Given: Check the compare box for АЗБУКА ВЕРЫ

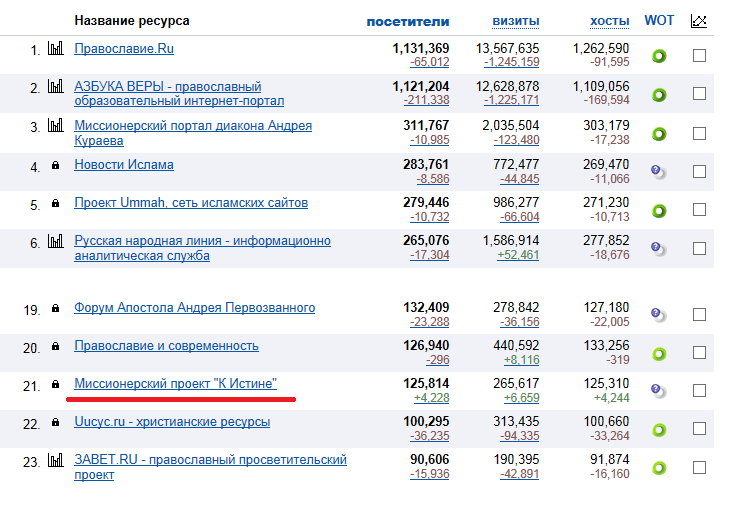Looking at the screenshot, I should tap(699, 93).
